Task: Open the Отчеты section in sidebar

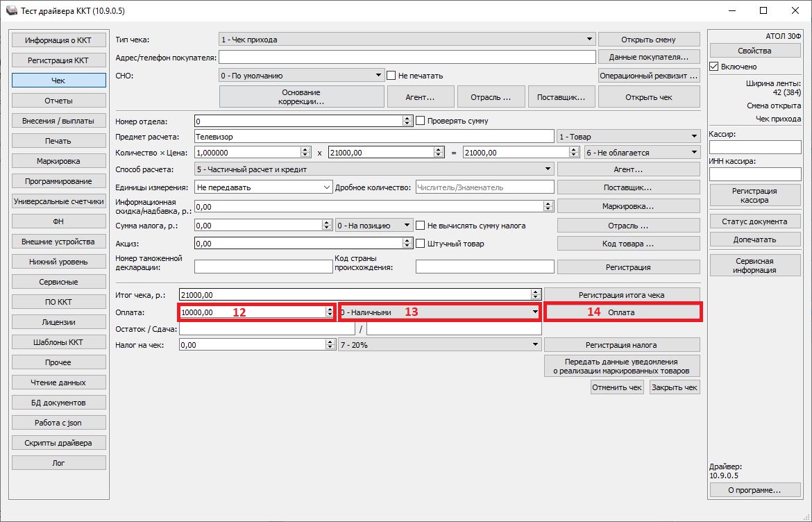Action: [x=58, y=101]
